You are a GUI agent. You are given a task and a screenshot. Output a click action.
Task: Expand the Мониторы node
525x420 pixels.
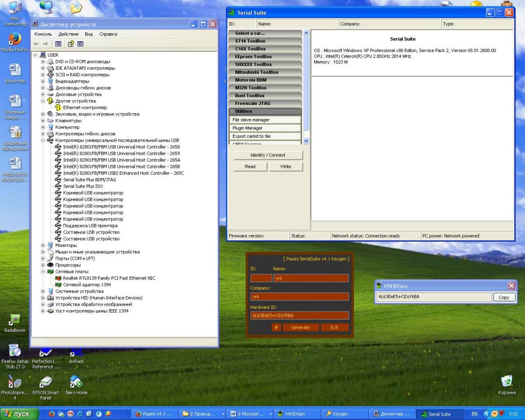(x=43, y=245)
